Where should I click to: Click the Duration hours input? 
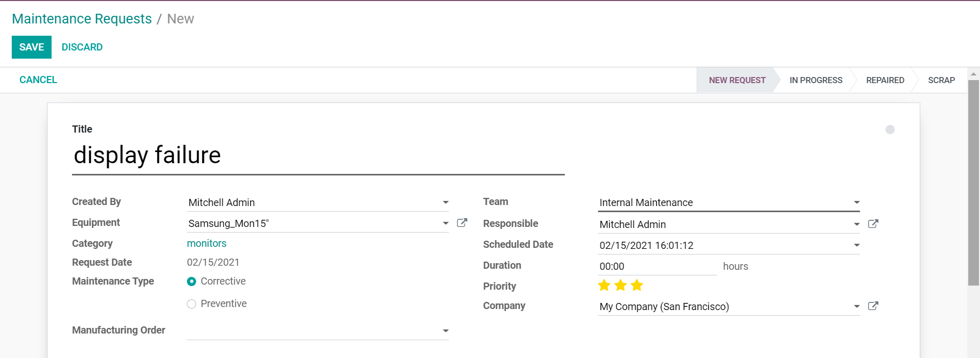pos(657,266)
